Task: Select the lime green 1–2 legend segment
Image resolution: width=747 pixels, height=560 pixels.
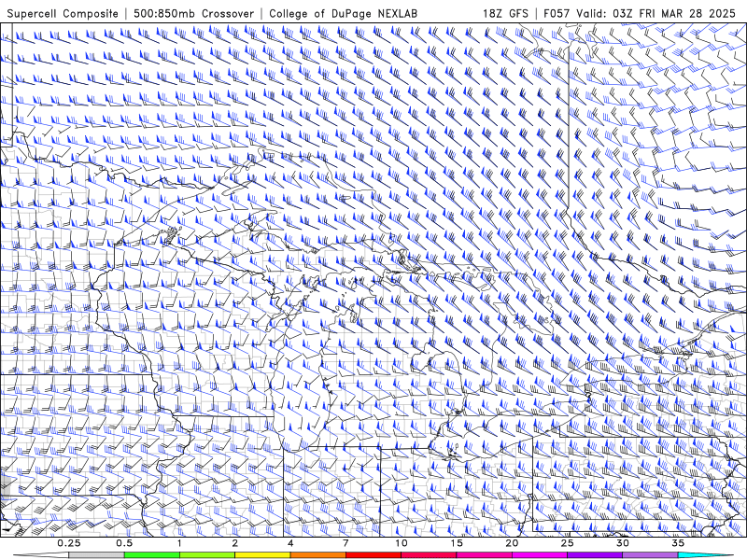Action: coord(207,555)
